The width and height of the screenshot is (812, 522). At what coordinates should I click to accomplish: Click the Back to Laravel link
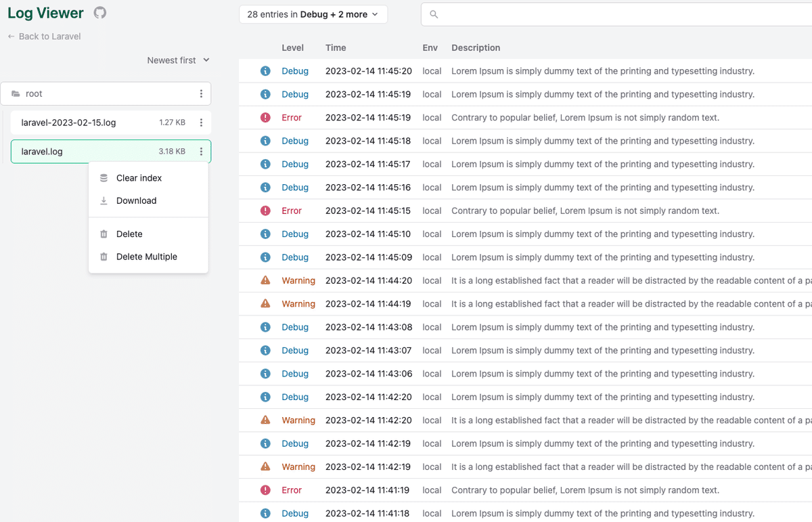click(x=43, y=37)
